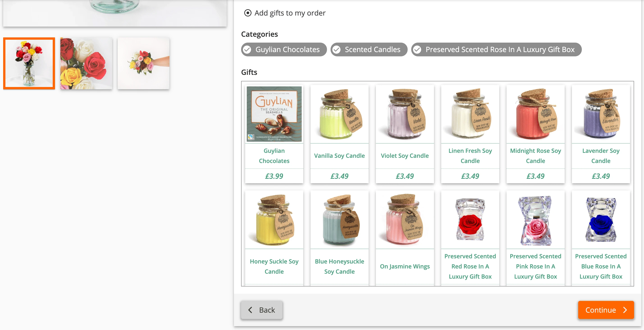The image size is (644, 330).
Task: Select the Add gifts to my order radio
Action: click(x=247, y=13)
